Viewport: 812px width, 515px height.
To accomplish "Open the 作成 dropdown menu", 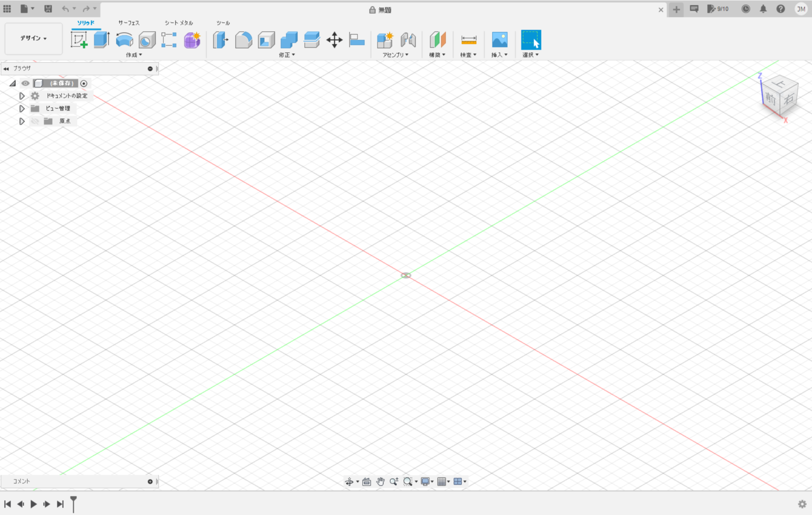I will coord(134,55).
